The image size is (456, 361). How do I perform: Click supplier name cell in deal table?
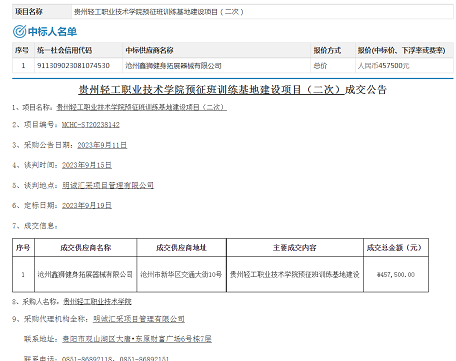85,274
